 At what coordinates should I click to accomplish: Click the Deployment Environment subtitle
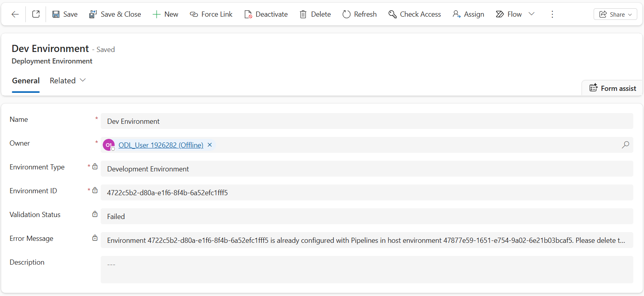(x=52, y=61)
